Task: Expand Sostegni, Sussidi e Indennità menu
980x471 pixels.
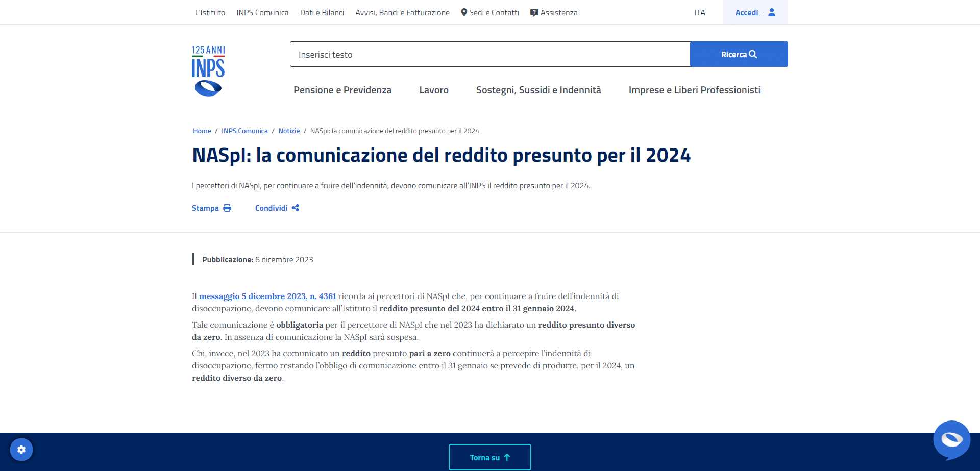Action: [538, 90]
